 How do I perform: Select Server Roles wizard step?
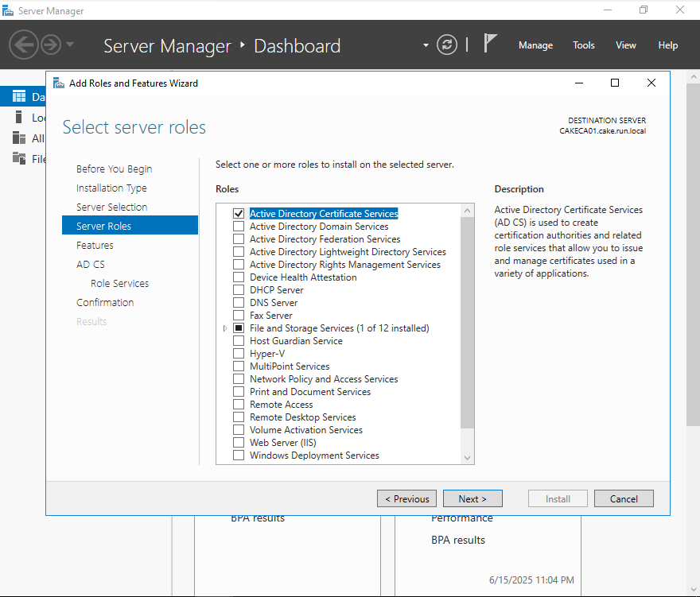point(130,225)
